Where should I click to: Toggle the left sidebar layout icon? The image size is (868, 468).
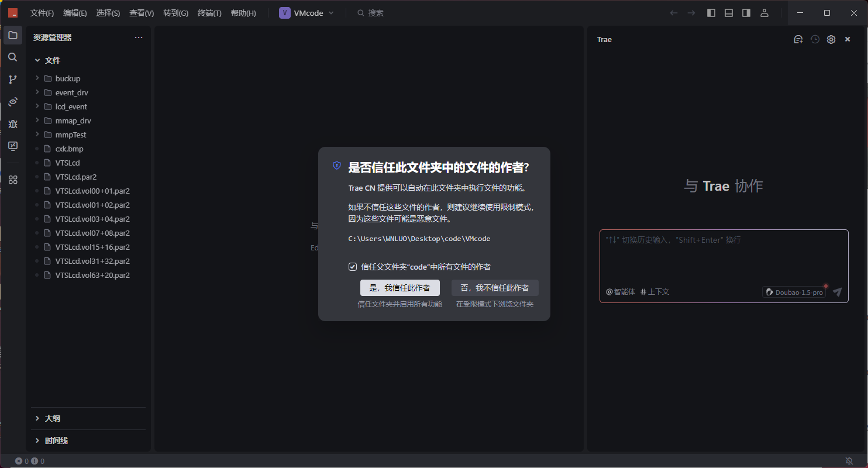point(711,13)
